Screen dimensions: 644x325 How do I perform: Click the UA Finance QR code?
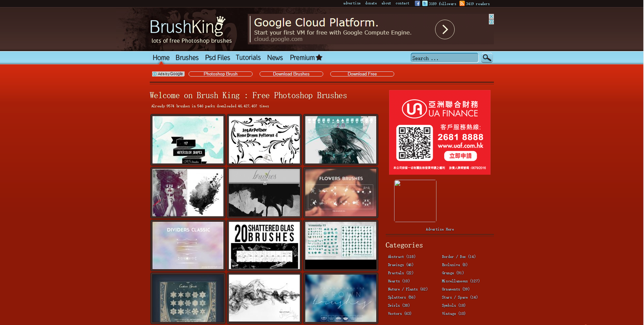[x=415, y=143]
